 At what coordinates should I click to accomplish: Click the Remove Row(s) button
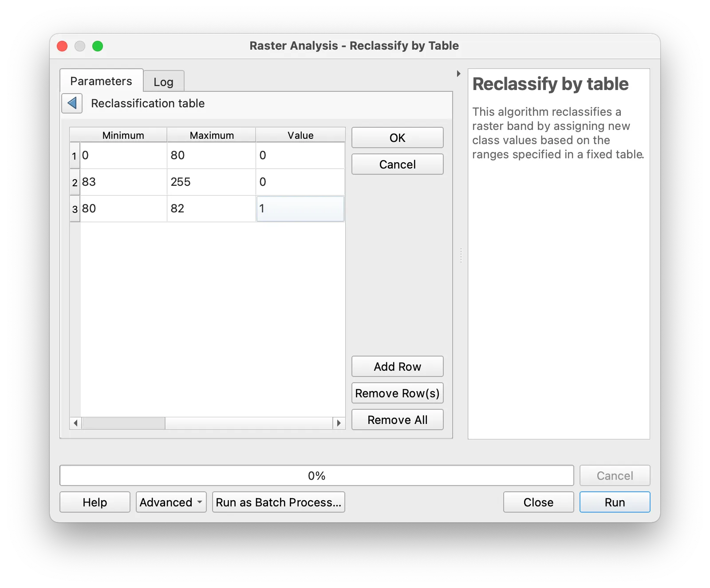[397, 393]
